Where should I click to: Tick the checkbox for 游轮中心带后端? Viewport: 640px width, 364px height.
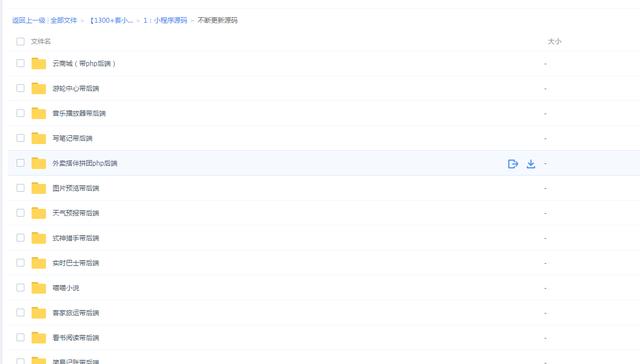pos(20,88)
